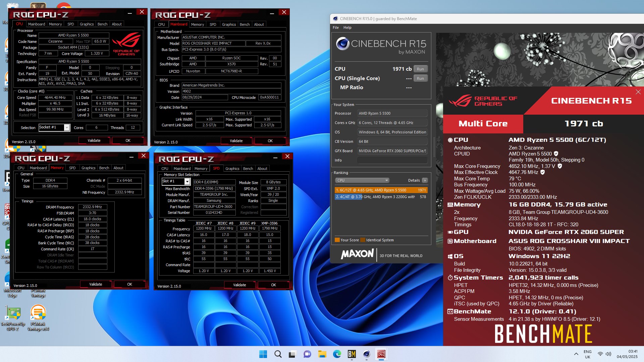Open About tab in Memory window
The height and width of the screenshot is (362, 644).
click(x=118, y=168)
